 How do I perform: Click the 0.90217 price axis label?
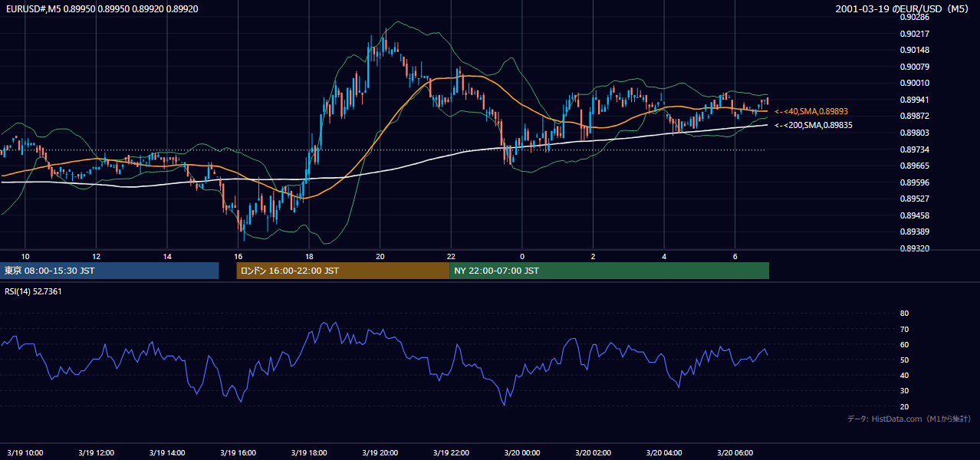coord(916,34)
